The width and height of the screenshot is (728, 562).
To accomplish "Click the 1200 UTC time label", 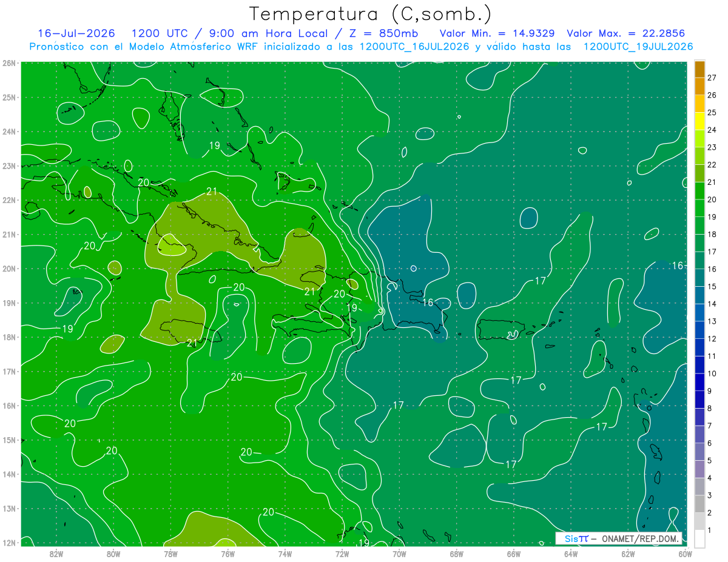I will point(162,33).
